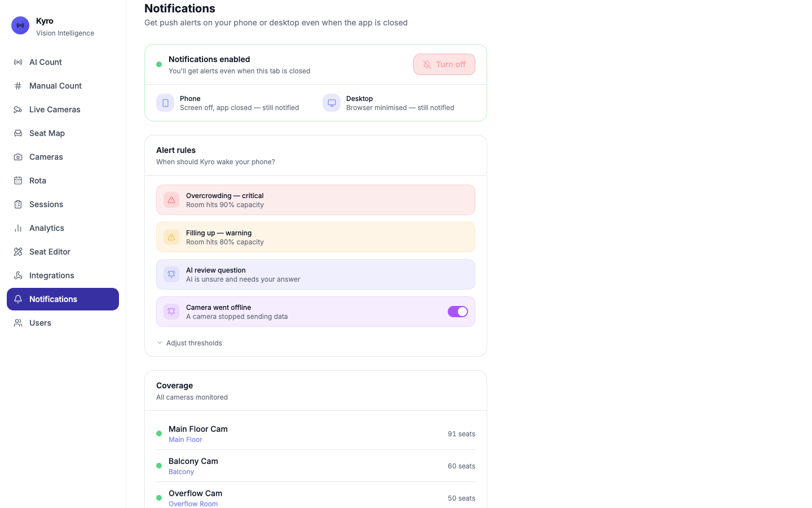Open the Main Floor link
The image size is (812, 508).
(x=186, y=440)
